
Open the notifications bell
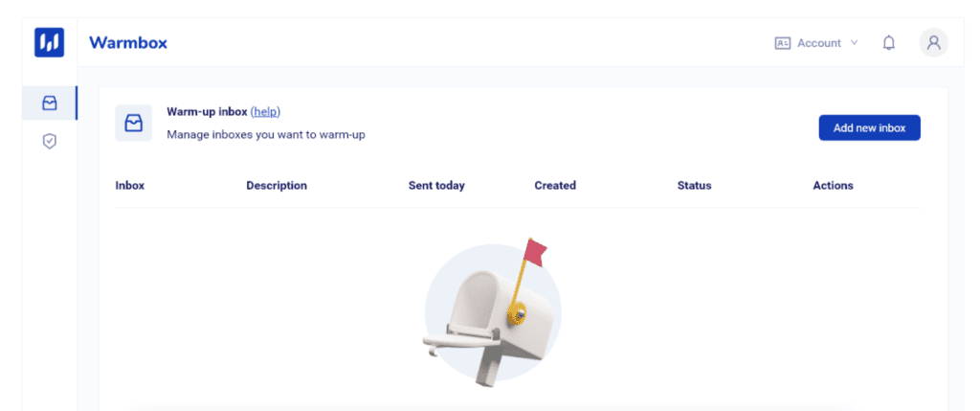click(x=889, y=43)
